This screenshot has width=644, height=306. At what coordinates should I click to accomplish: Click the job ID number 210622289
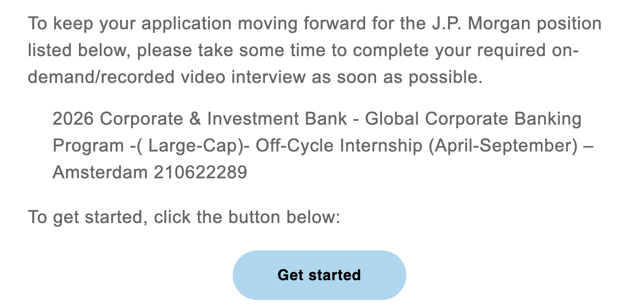coord(200,172)
